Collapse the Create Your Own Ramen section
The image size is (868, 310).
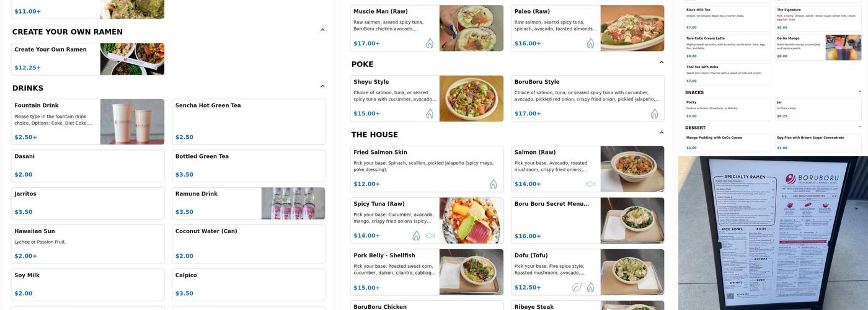322,30
